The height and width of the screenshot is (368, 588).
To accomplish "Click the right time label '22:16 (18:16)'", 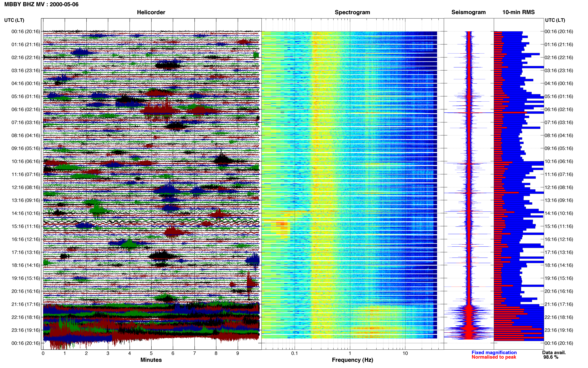I will point(559,317).
